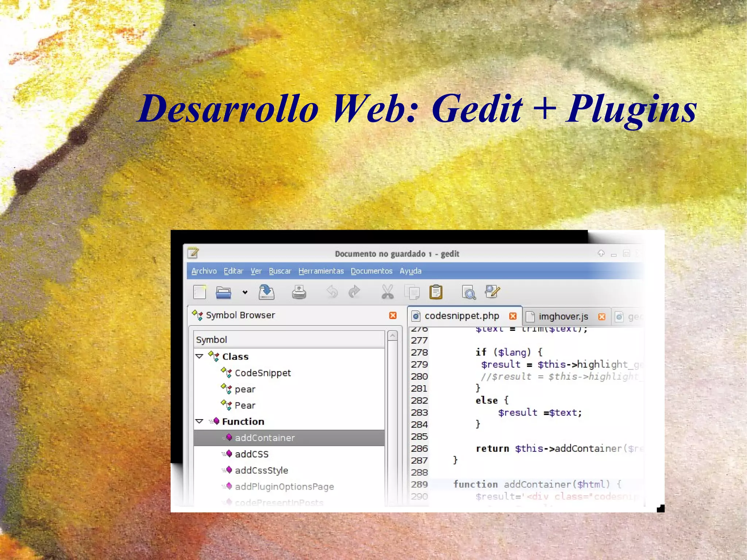Open the Buscar menu
Image resolution: width=747 pixels, height=560 pixels.
click(x=280, y=271)
